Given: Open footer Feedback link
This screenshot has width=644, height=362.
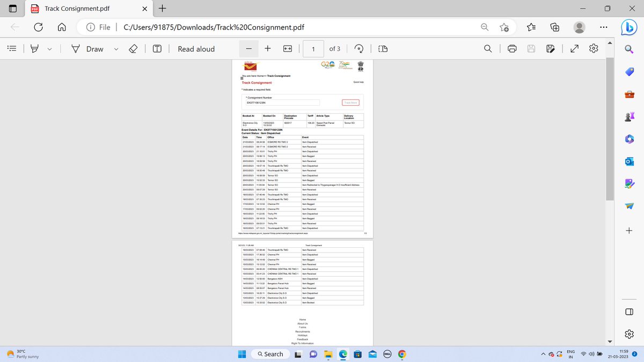Looking at the screenshot, I should (303, 339).
